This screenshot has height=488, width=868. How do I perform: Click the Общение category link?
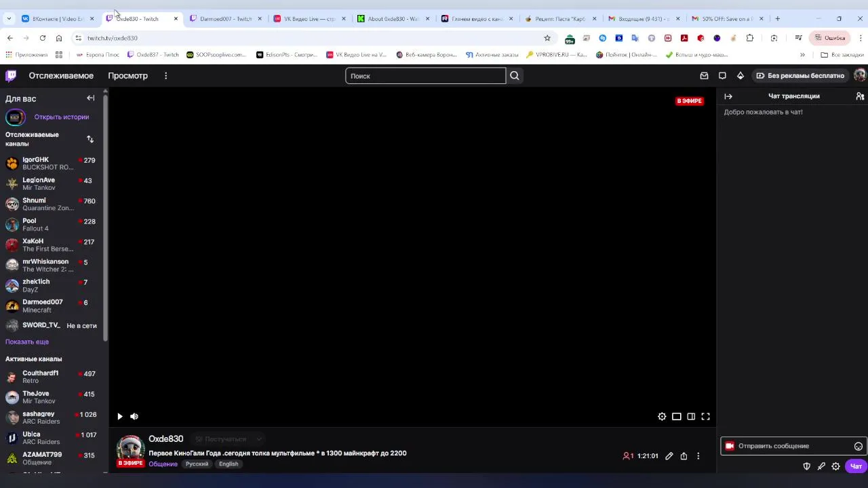pos(163,464)
